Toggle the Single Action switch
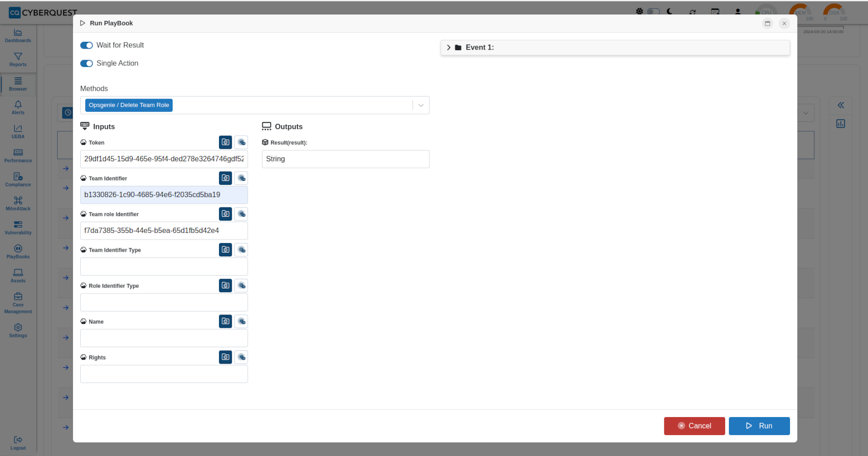868x456 pixels. pos(86,63)
